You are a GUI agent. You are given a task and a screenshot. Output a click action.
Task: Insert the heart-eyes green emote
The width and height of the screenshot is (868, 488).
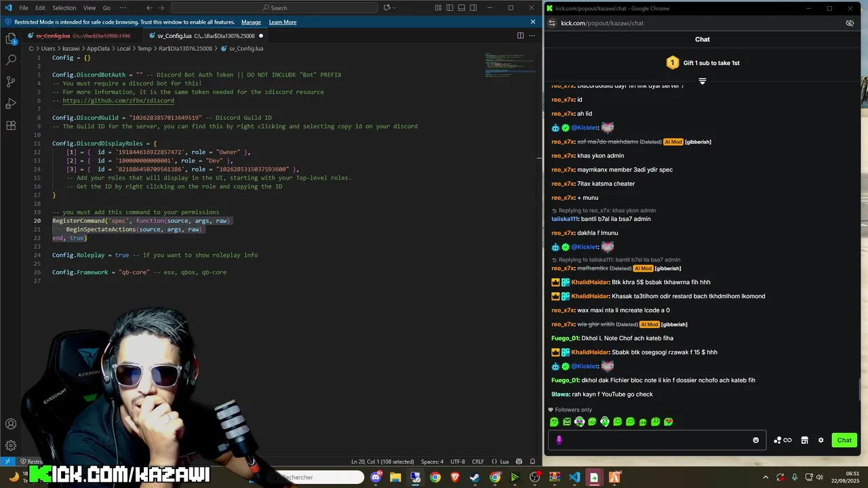668,422
